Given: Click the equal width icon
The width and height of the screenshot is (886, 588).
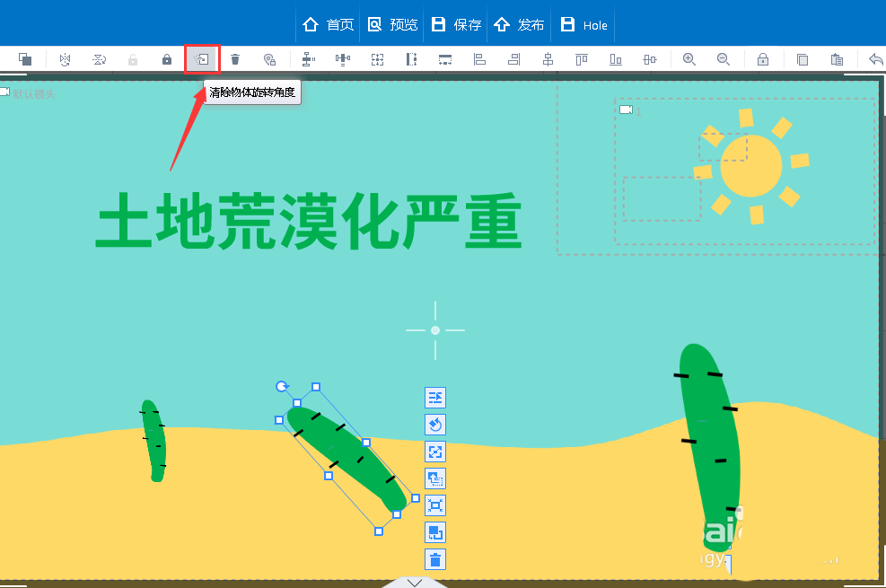Looking at the screenshot, I should [445, 59].
